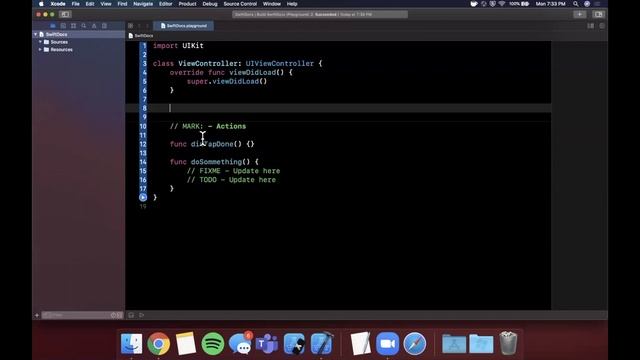Open the Help menu
640x360 pixels.
coord(292,4)
